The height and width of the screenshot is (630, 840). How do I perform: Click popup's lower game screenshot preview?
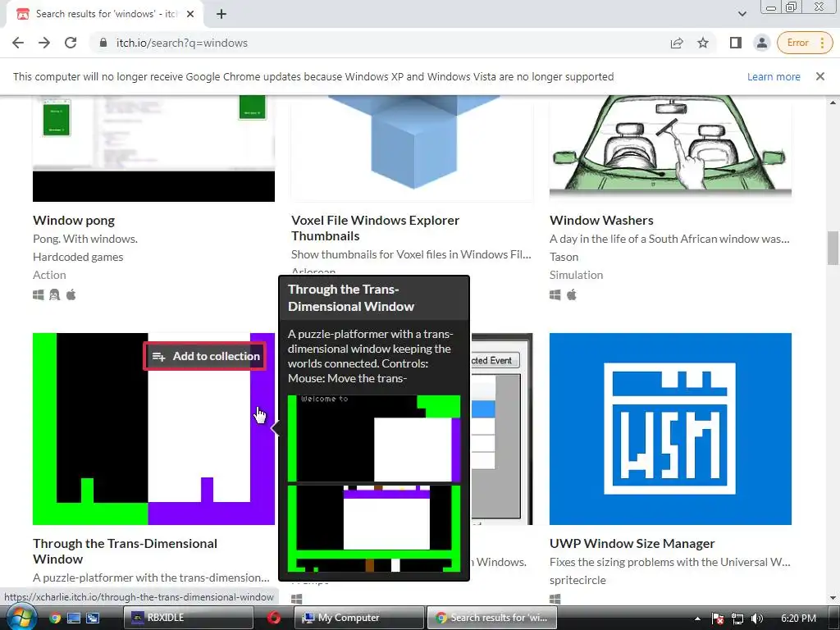click(x=374, y=529)
